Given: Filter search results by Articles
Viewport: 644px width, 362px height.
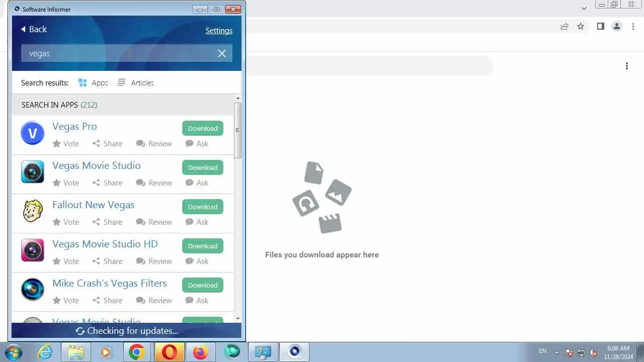Looking at the screenshot, I should (x=135, y=83).
